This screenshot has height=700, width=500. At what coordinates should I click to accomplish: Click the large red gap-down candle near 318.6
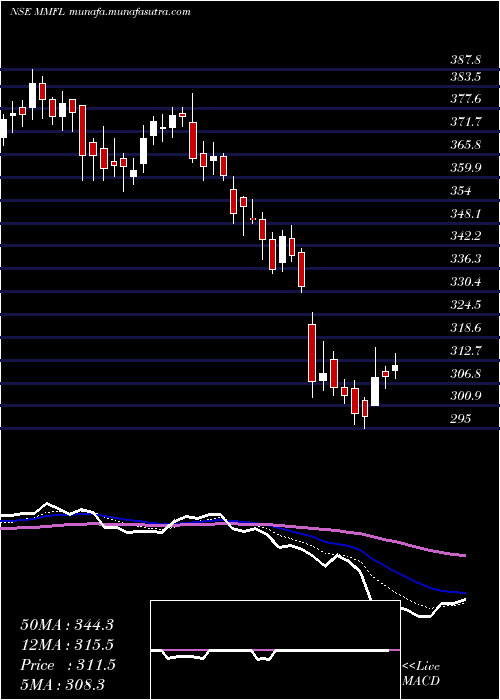point(312,353)
